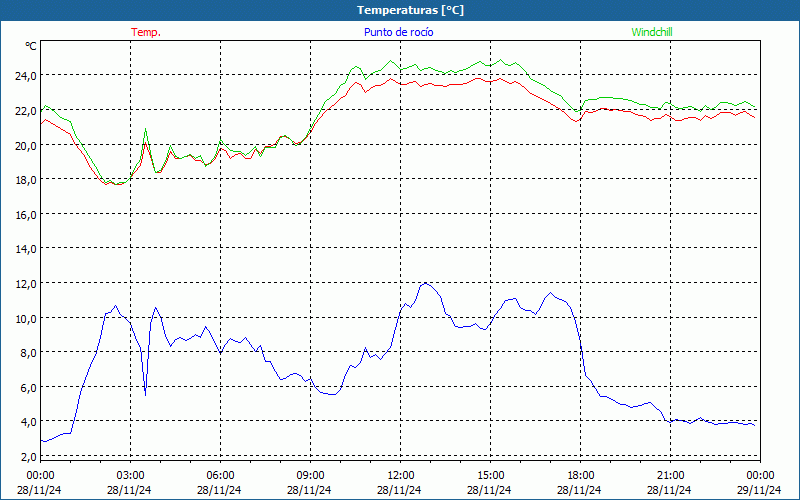Click the '12,0' y-axis value

tap(26, 284)
